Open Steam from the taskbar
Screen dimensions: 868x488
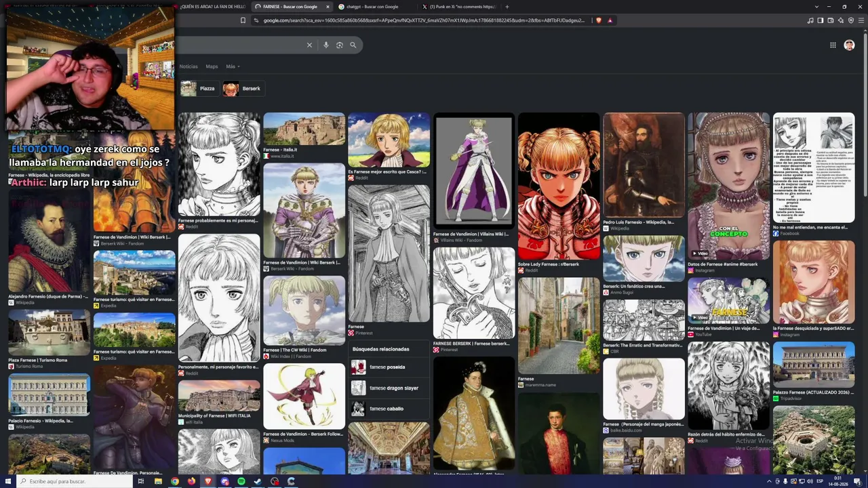click(258, 481)
